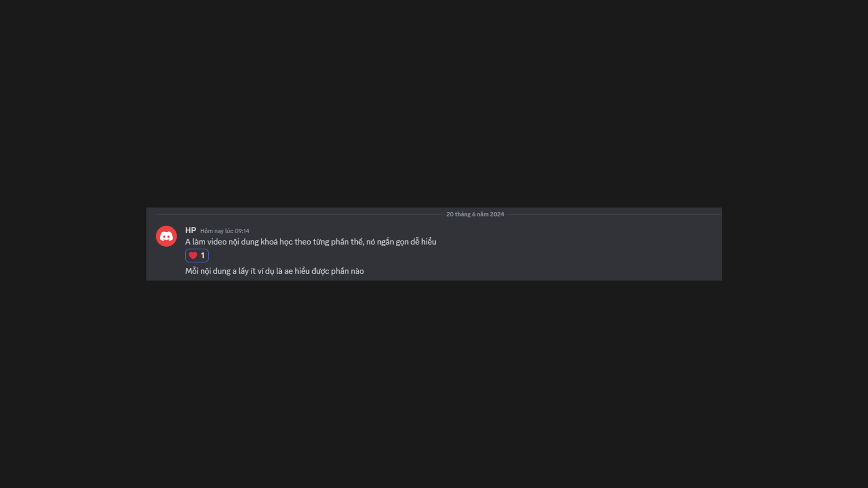Click the word Mỗi starting second message
This screenshot has height=488, width=868.
(192, 271)
